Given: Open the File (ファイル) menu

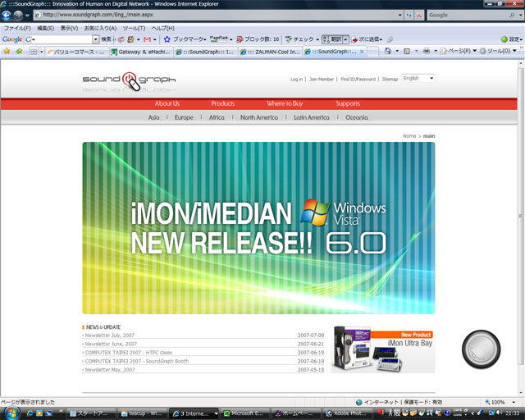Looking at the screenshot, I should tap(17, 28).
